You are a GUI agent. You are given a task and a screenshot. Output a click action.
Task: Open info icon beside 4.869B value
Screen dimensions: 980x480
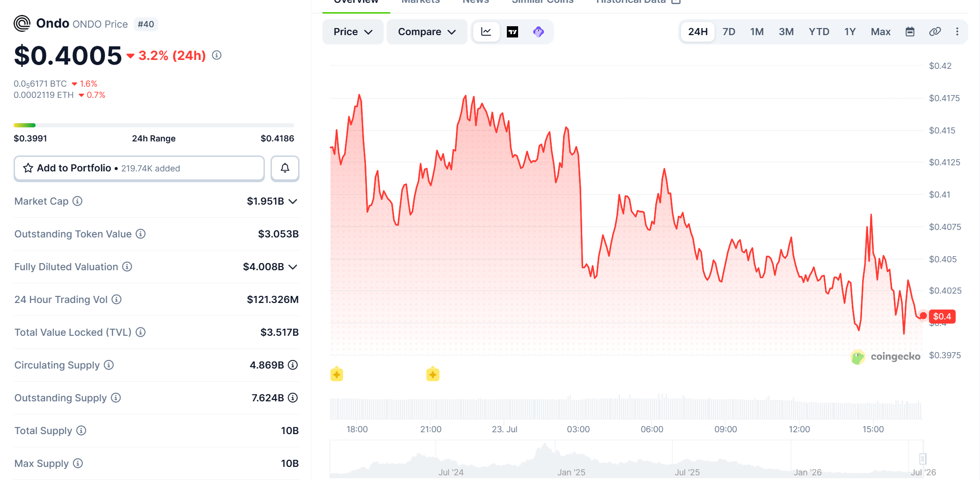pos(293,365)
